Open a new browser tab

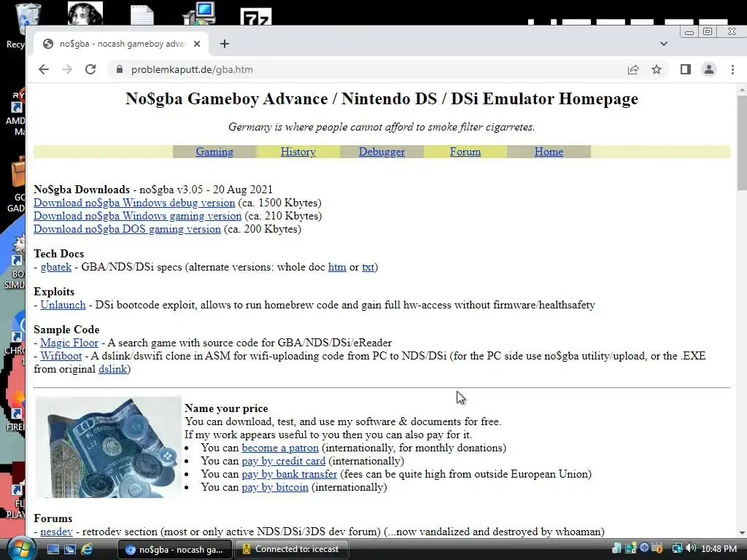[x=225, y=44]
